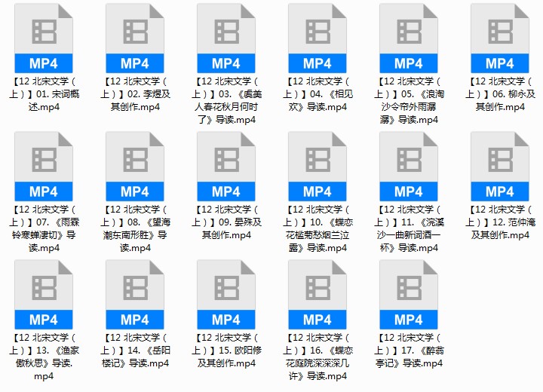Open the 04 相见欢 导读 video icon
543x392 pixels.
point(318,38)
